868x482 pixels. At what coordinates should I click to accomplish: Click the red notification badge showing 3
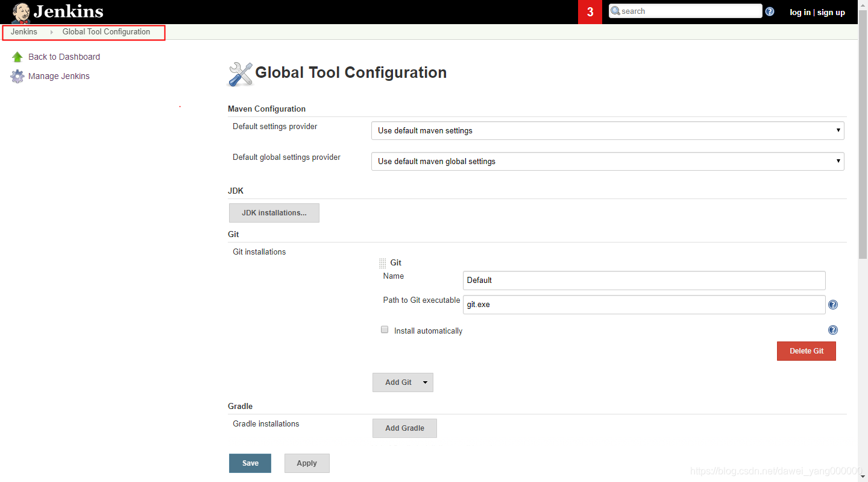click(590, 12)
